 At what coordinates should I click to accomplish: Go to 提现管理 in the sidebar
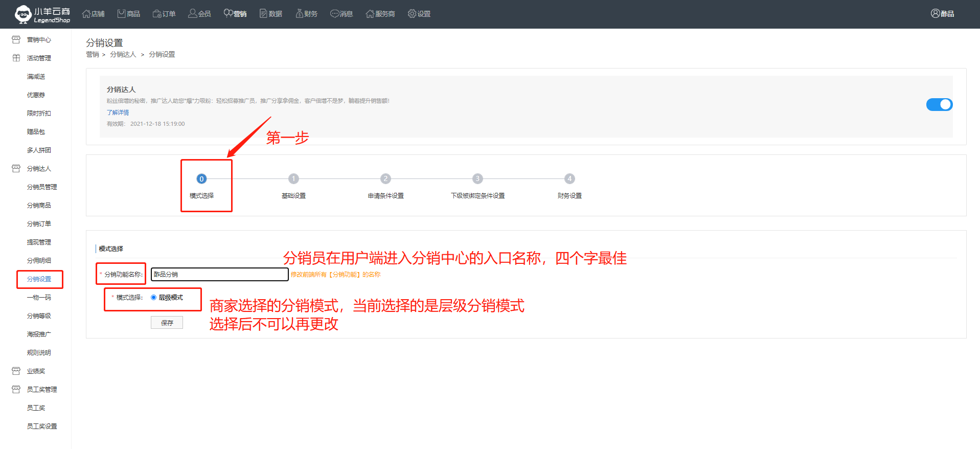tap(39, 242)
